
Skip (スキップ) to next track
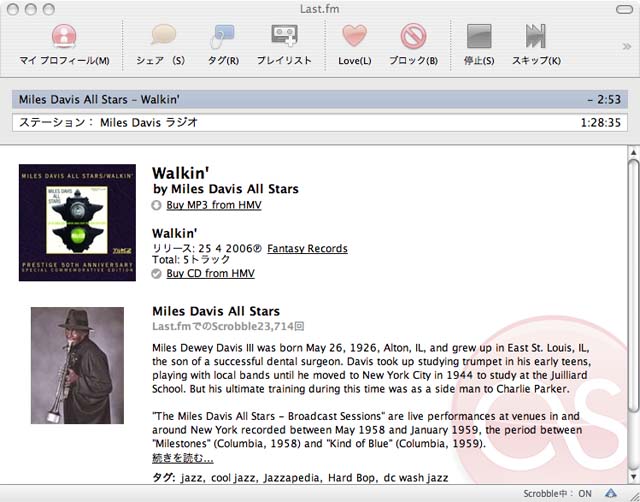(536, 36)
